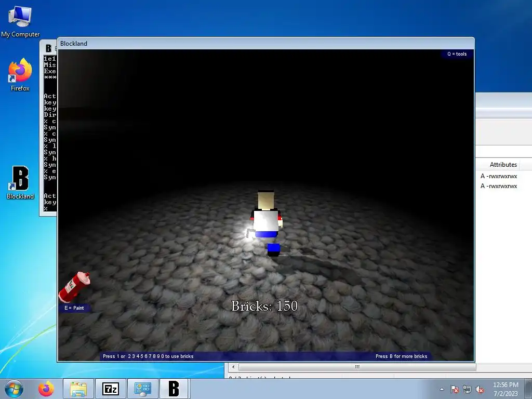Click the console window's B title icon
532x399 pixels.
(48, 48)
